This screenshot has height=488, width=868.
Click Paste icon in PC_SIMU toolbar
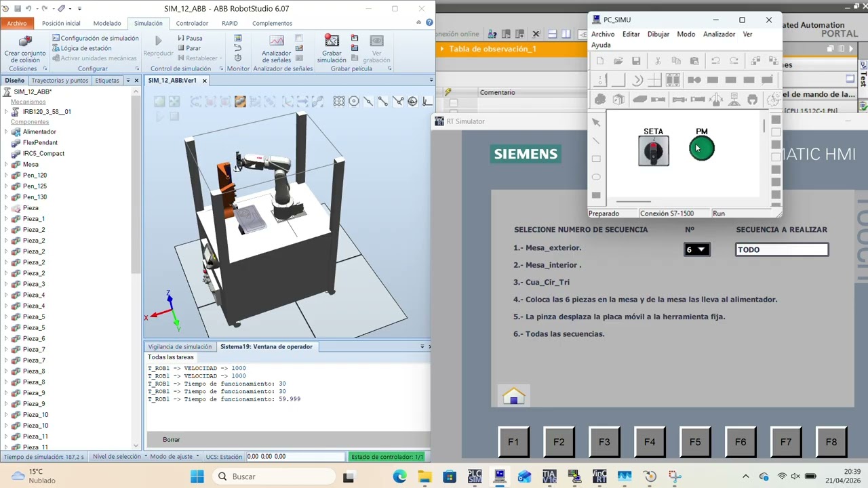coord(694,61)
